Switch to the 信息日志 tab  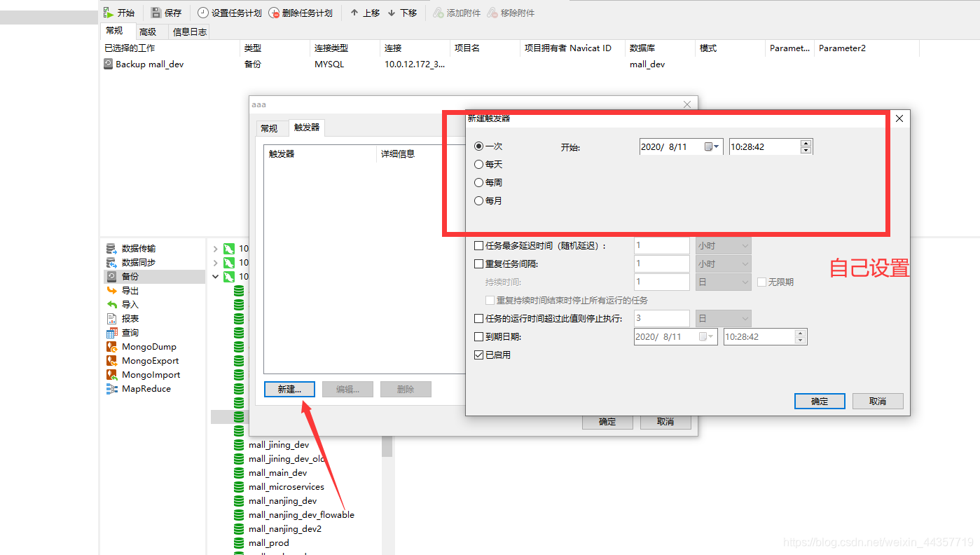tap(190, 32)
